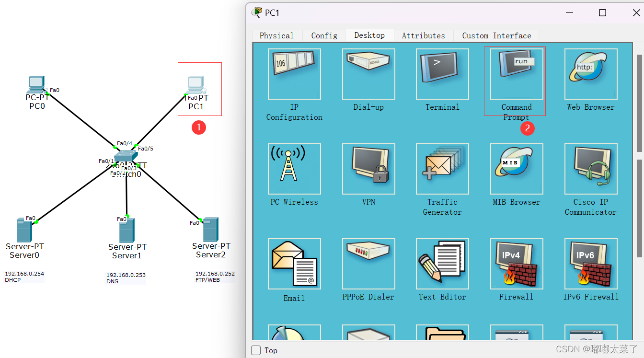
Task: Open the IPv4 Firewall app
Action: tap(517, 264)
